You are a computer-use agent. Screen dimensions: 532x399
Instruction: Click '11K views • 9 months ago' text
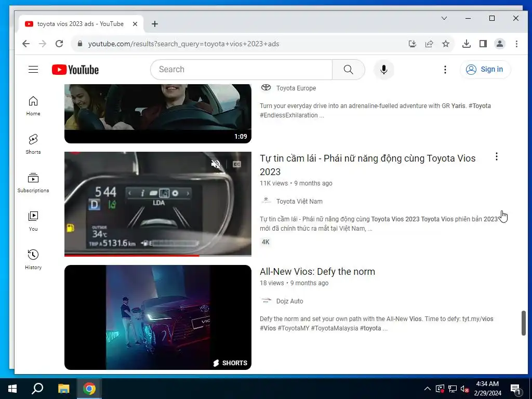pos(296,183)
